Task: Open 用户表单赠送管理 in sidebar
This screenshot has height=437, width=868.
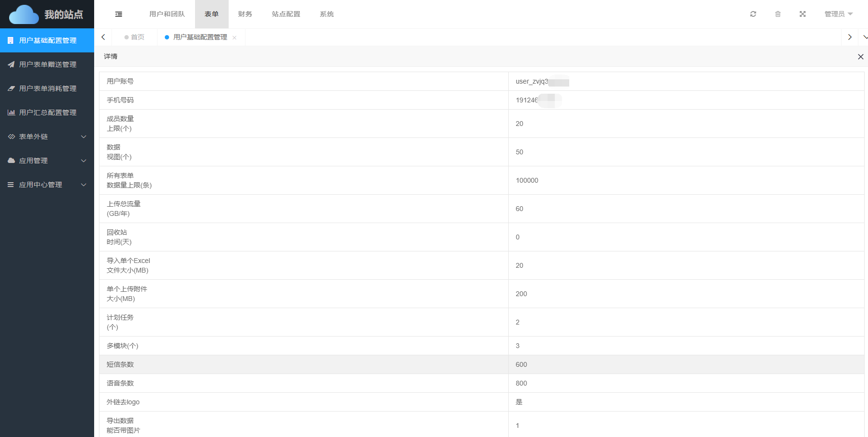Action: click(x=47, y=64)
